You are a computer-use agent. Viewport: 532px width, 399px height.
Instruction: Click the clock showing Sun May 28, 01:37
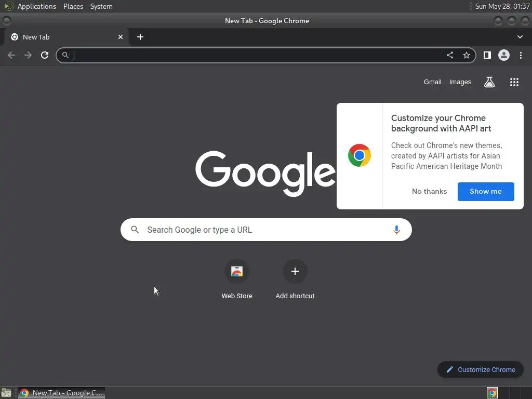[x=502, y=6]
